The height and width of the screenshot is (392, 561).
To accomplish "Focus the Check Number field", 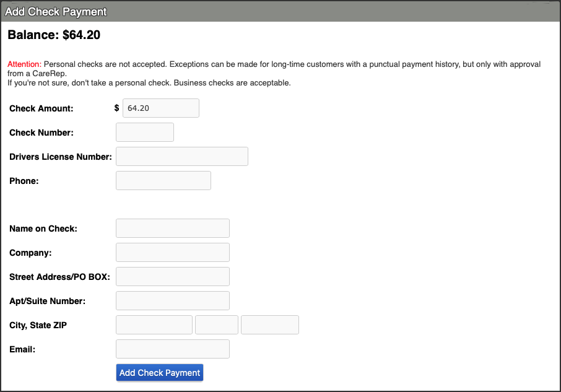I will click(x=145, y=133).
